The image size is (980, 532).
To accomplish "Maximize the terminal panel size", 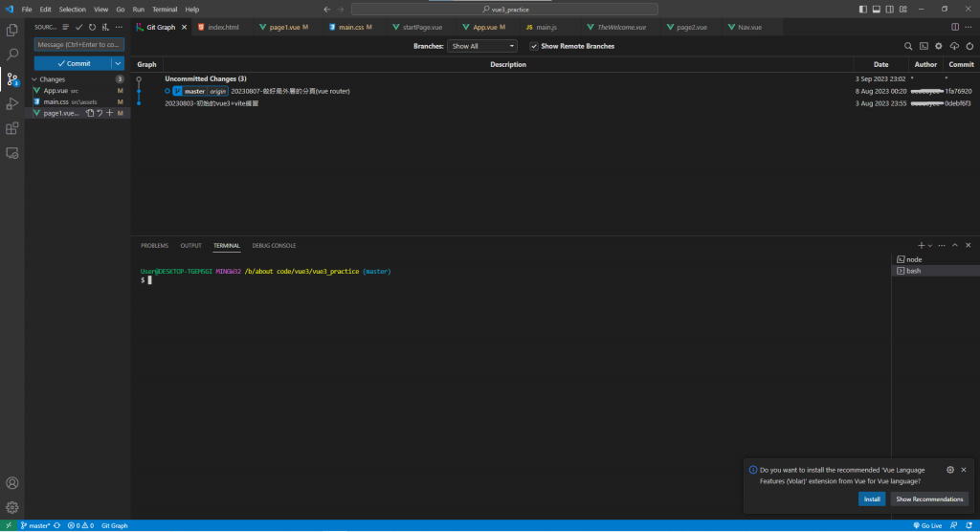I will 955,246.
